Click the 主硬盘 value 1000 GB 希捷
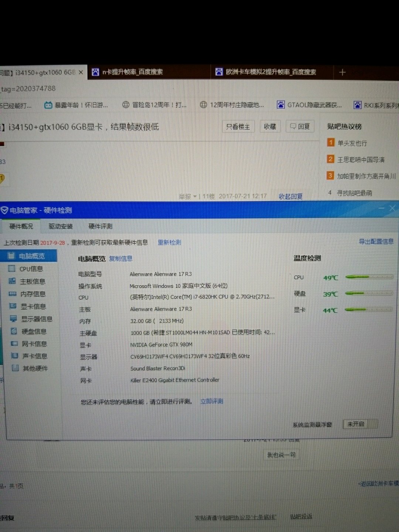 pyautogui.click(x=203, y=332)
